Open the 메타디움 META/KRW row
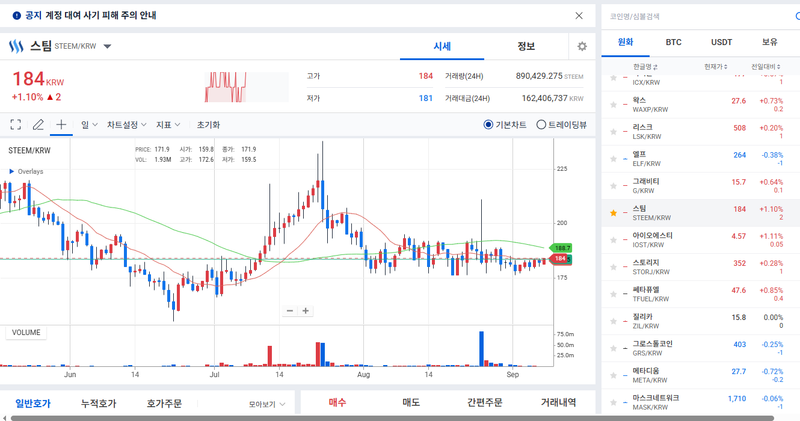This screenshot has height=421, width=800. coord(701,375)
